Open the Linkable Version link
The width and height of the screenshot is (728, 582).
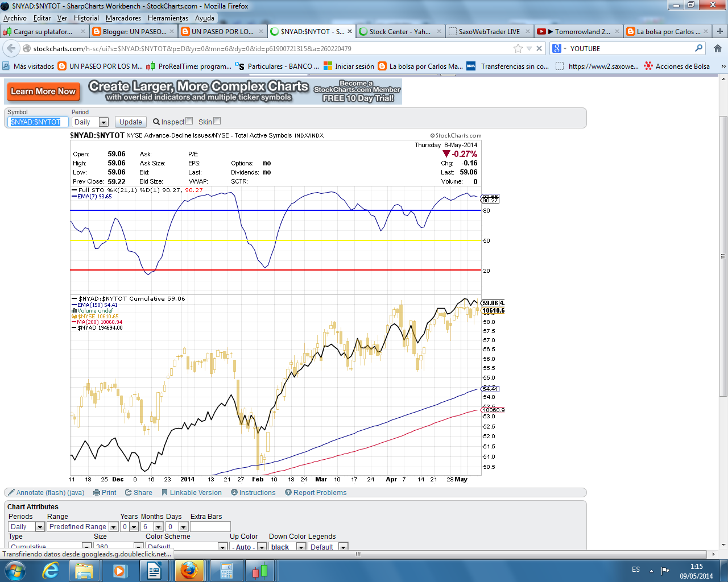click(196, 493)
